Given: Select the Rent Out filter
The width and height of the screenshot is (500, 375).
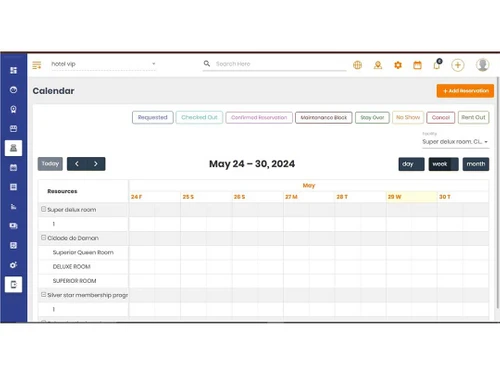Looking at the screenshot, I should point(473,117).
